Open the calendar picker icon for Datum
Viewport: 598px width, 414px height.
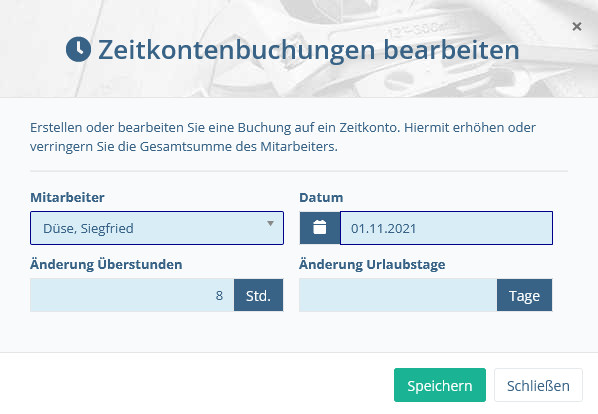pos(320,228)
